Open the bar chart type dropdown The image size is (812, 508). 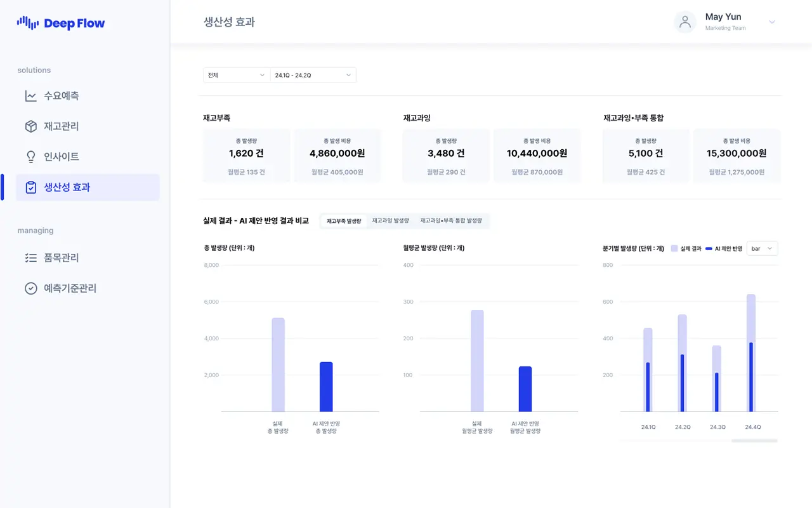[x=763, y=248]
